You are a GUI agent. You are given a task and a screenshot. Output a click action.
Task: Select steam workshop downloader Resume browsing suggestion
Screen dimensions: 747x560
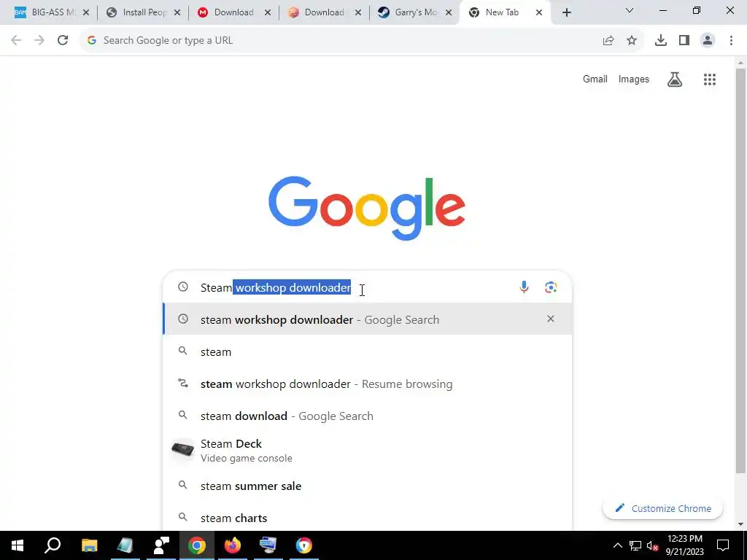pyautogui.click(x=368, y=384)
